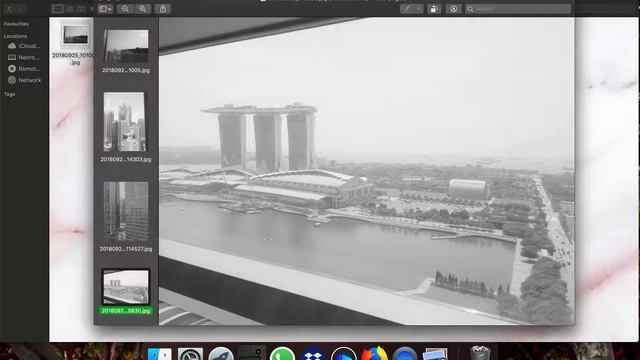Show the Markup toolbar
This screenshot has width=640, height=360.
pos(453,9)
